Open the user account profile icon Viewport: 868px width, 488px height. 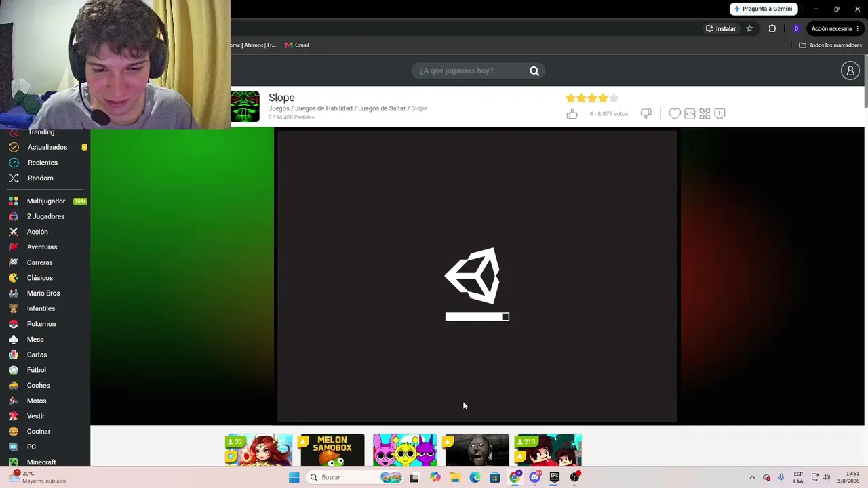tap(850, 70)
